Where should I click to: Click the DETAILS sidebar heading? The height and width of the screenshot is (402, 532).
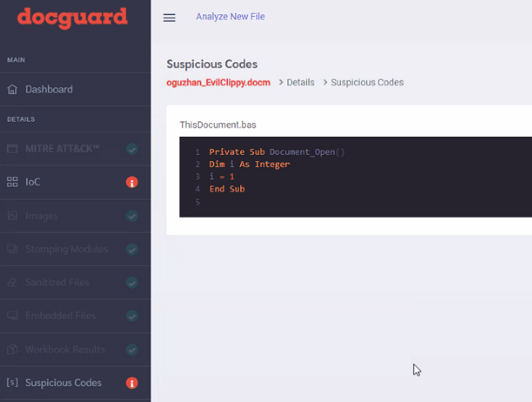[21, 119]
